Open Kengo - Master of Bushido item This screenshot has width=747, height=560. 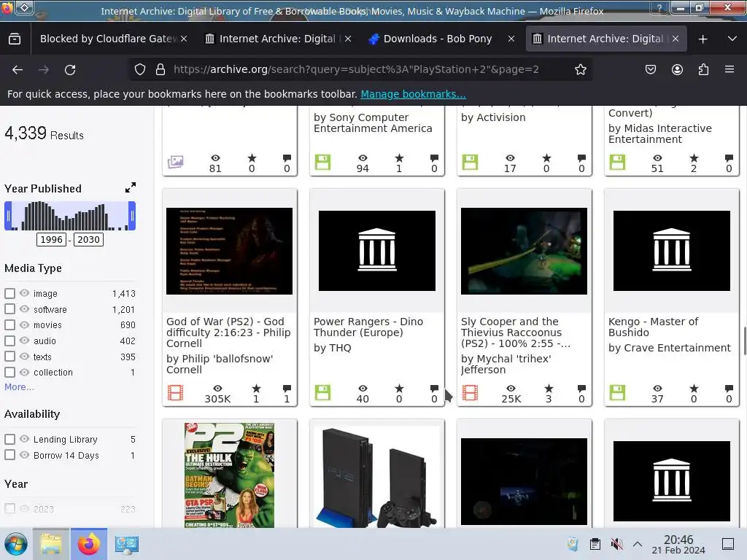[x=653, y=327]
